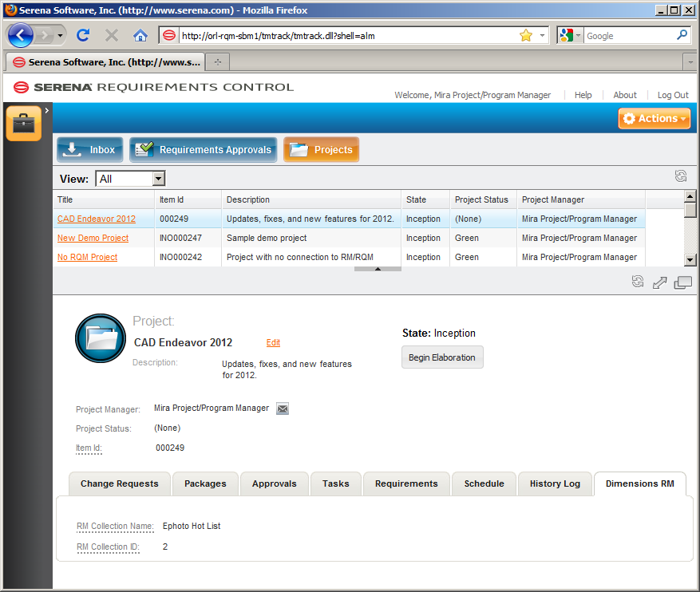The height and width of the screenshot is (592, 700).
Task: Click the Help link in header
Action: click(x=583, y=95)
